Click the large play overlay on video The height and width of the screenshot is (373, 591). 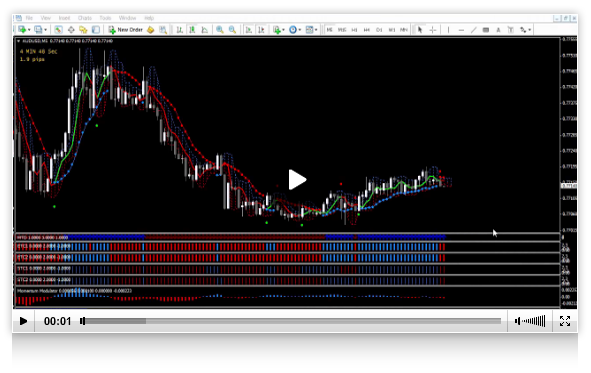tap(297, 180)
